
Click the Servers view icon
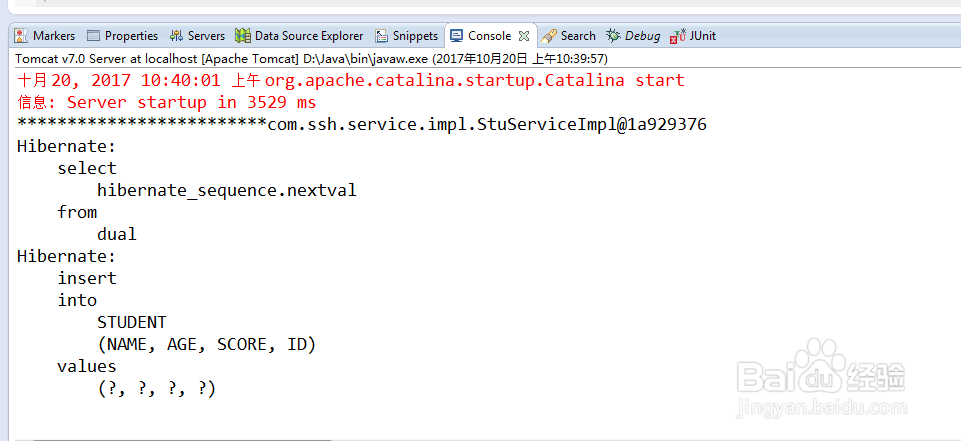(x=177, y=36)
